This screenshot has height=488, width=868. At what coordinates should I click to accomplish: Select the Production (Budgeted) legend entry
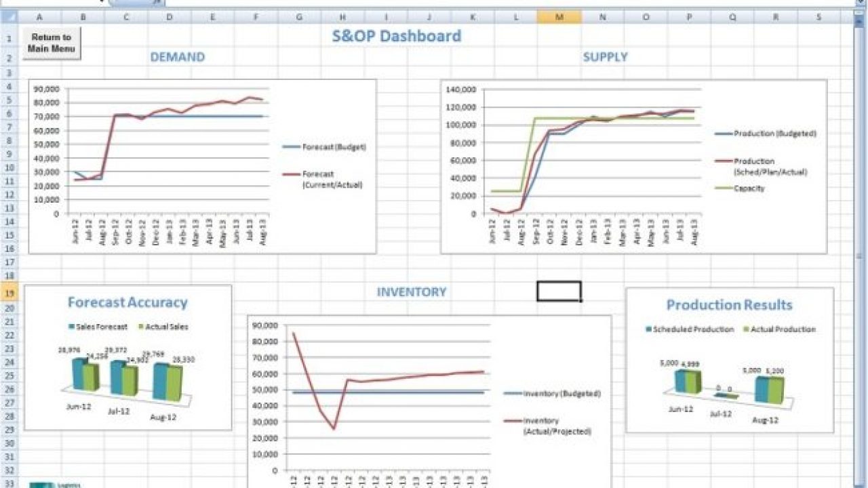[766, 134]
